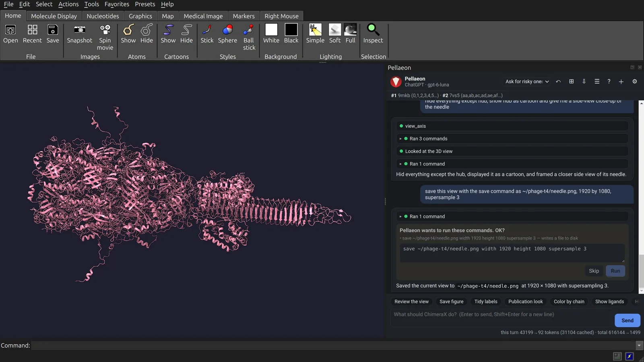Click Show cartoons icon
The width and height of the screenshot is (644, 362).
(168, 34)
